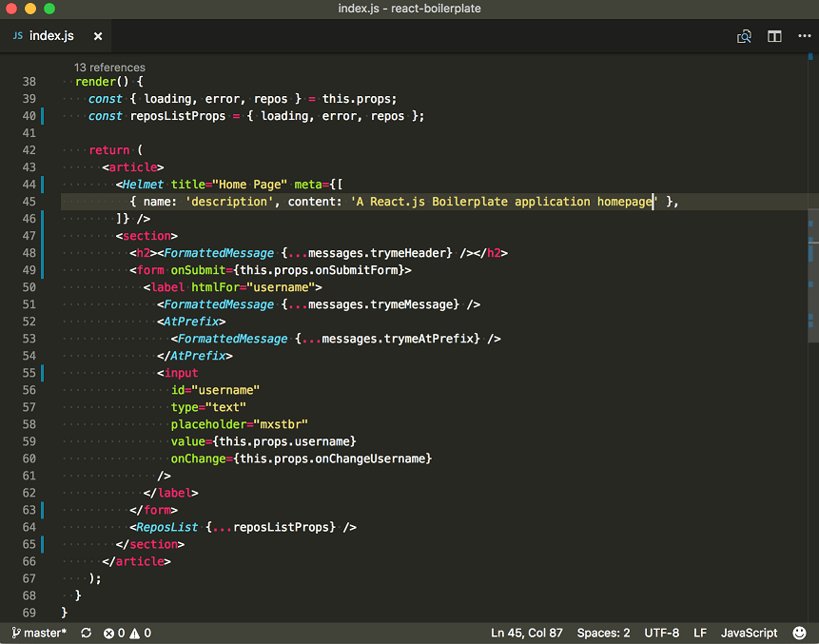Change indentation by clicking Spaces: 2

(603, 633)
